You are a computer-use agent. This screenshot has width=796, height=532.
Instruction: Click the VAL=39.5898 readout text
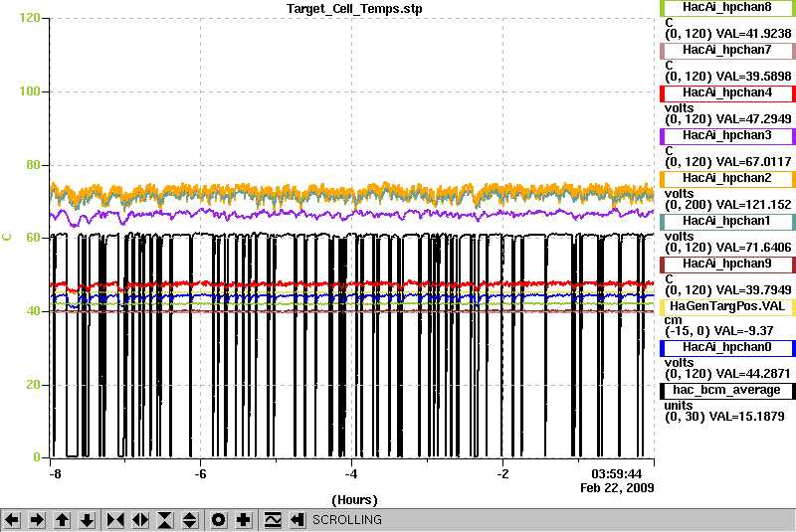753,77
